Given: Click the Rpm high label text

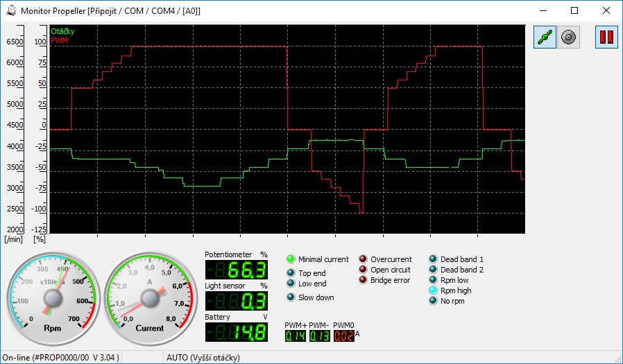Looking at the screenshot, I should [456, 291].
